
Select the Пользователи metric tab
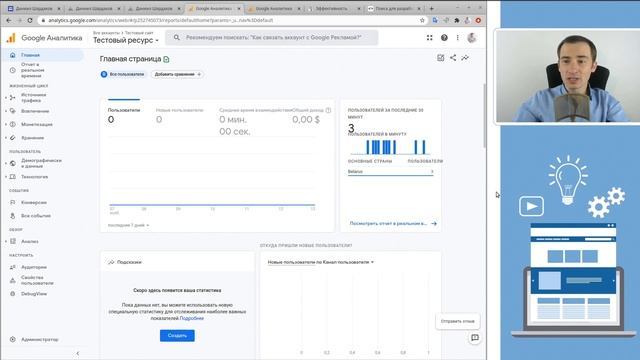[x=124, y=116]
